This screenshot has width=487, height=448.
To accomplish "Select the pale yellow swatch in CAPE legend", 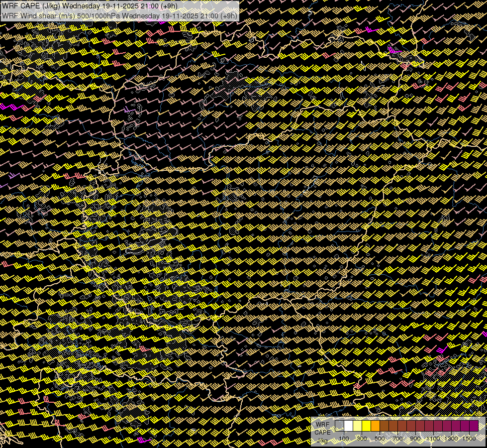I will 358,426.
